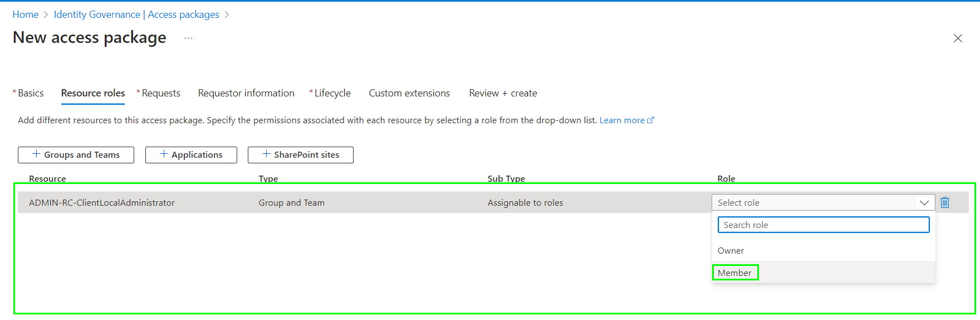Select the Custom extensions tab
The image size is (980, 320).
pyautogui.click(x=409, y=93)
